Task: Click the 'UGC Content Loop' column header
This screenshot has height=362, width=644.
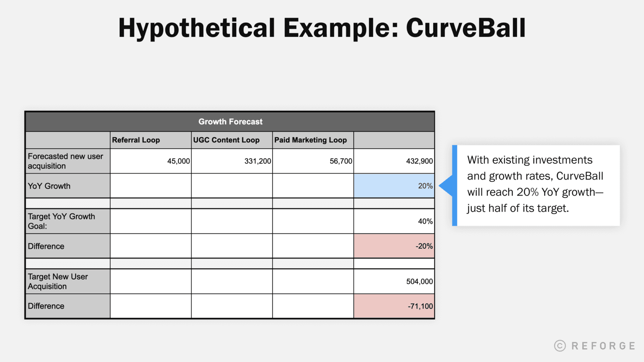Action: [x=232, y=140]
